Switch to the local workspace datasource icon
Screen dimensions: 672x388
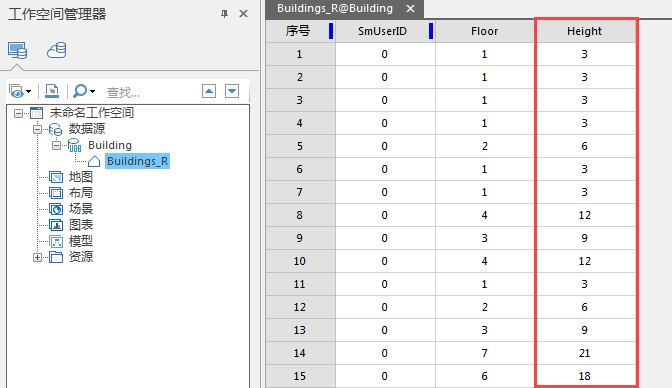tap(18, 51)
